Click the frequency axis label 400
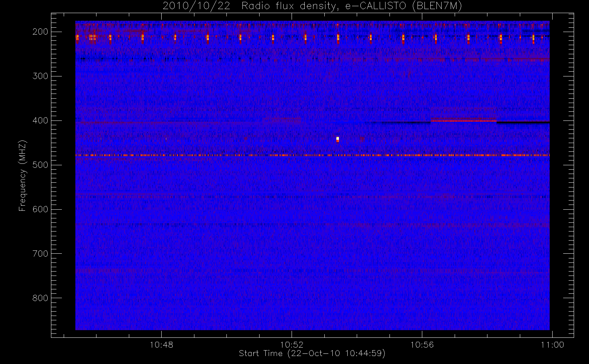 (x=40, y=120)
